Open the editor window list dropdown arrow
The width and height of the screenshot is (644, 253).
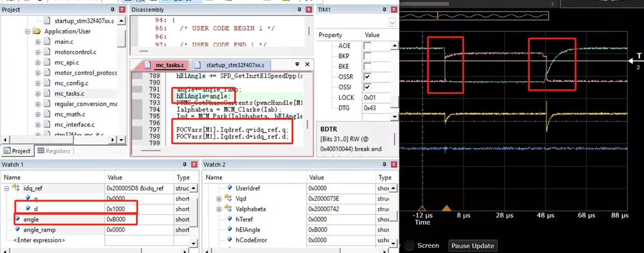click(297, 65)
